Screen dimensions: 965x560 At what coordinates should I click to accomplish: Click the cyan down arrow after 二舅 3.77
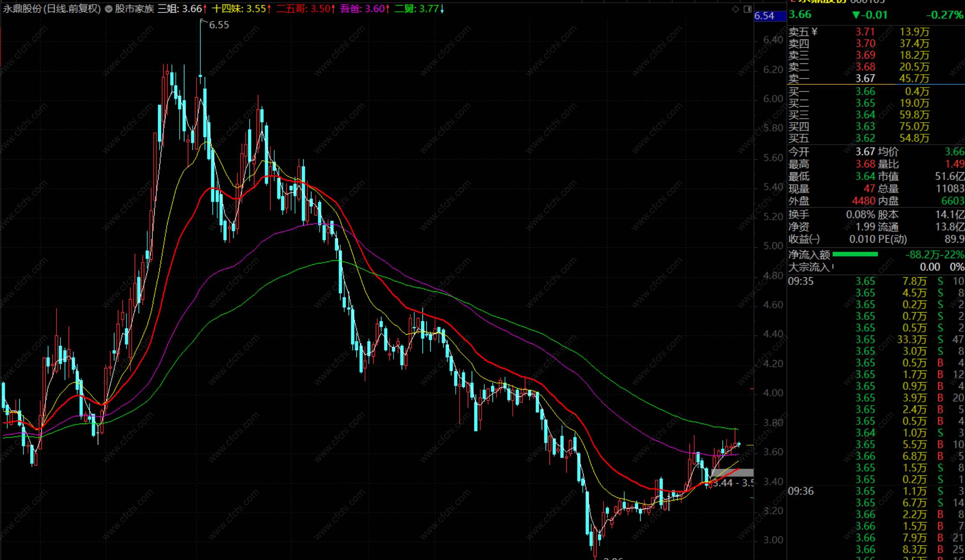point(442,9)
